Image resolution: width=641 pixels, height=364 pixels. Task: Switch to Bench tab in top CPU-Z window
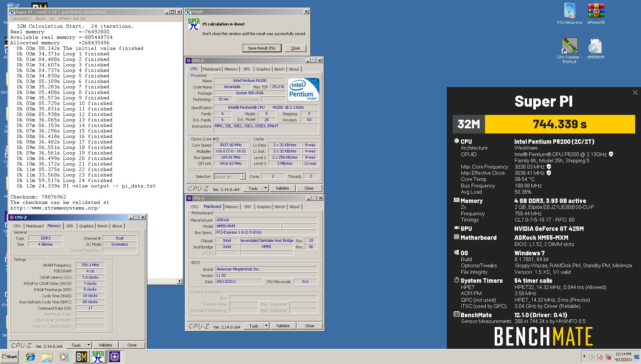point(280,69)
